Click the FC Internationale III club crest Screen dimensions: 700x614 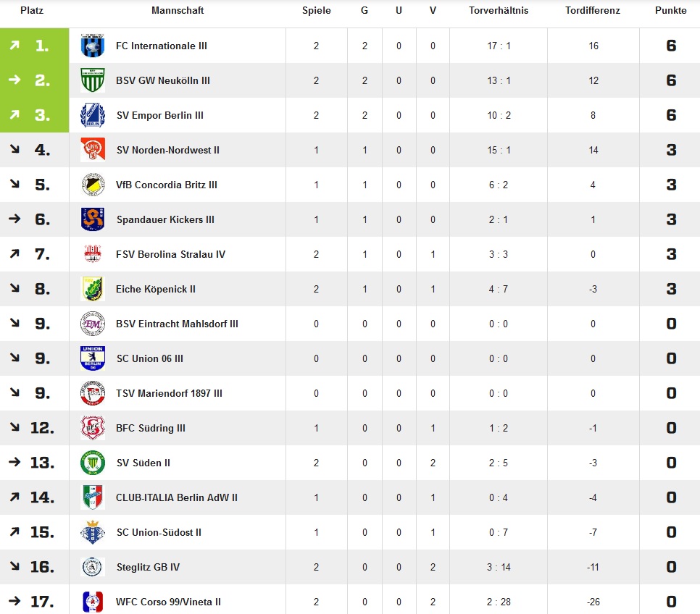coord(93,45)
